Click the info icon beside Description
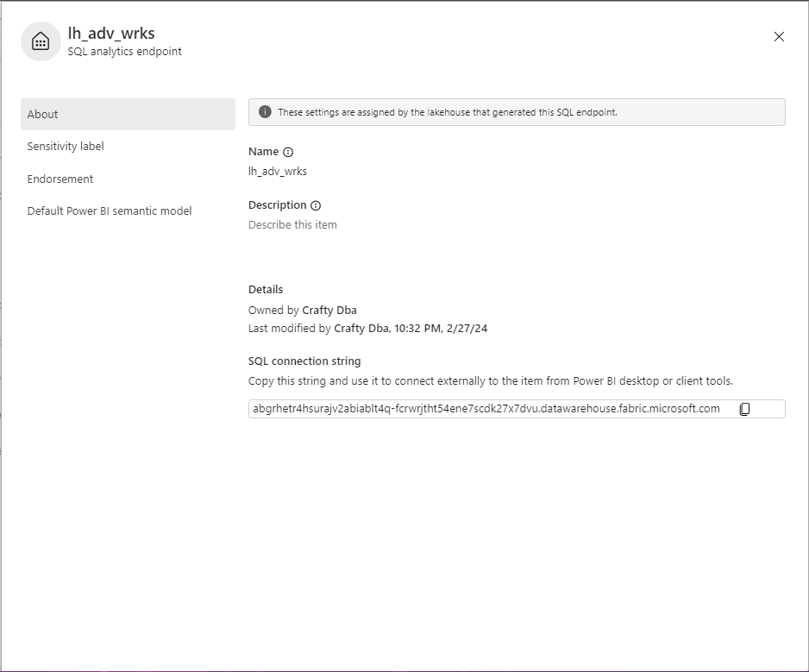 tap(316, 205)
